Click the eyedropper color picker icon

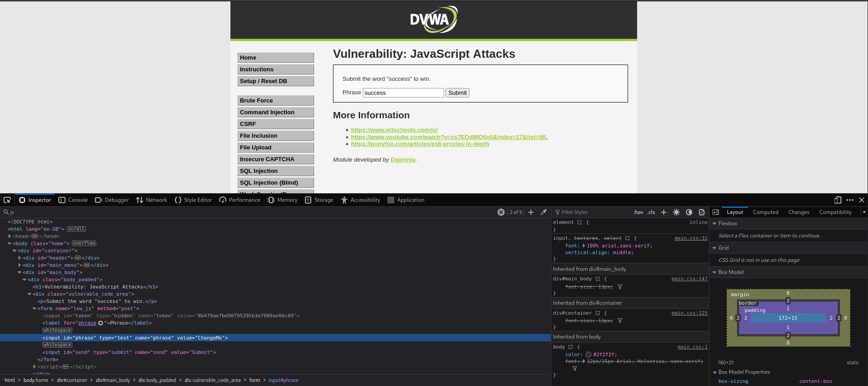[544, 212]
